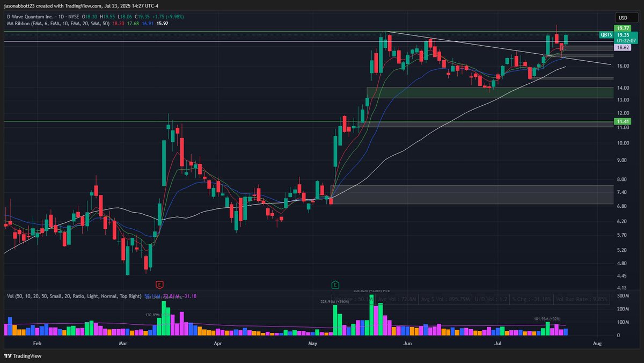
Task: Open the TradingView logo link
Action: [x=23, y=356]
